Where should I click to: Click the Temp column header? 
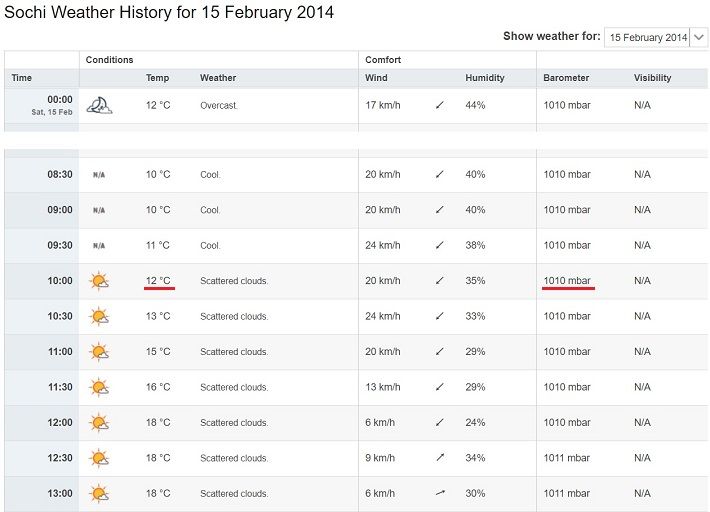(157, 78)
